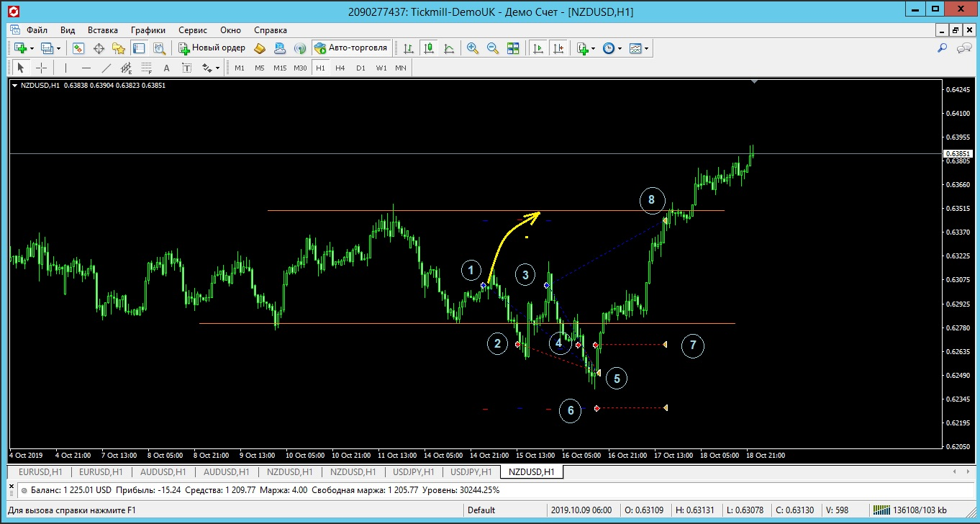Select the Fibonacci retracement tool
This screenshot has width=980, height=524.
pyautogui.click(x=147, y=68)
